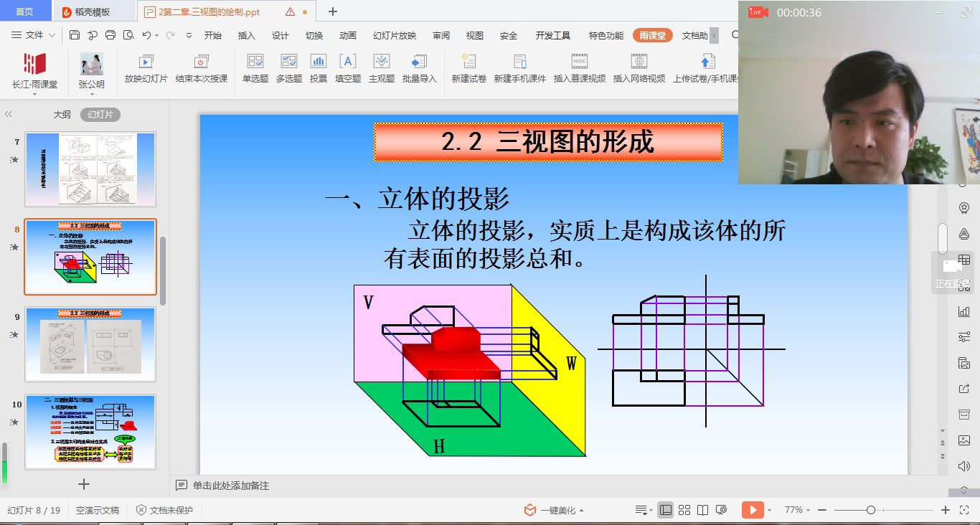Toggle reading view in status bar
Screen dimensions: 980x525
(x=703, y=510)
